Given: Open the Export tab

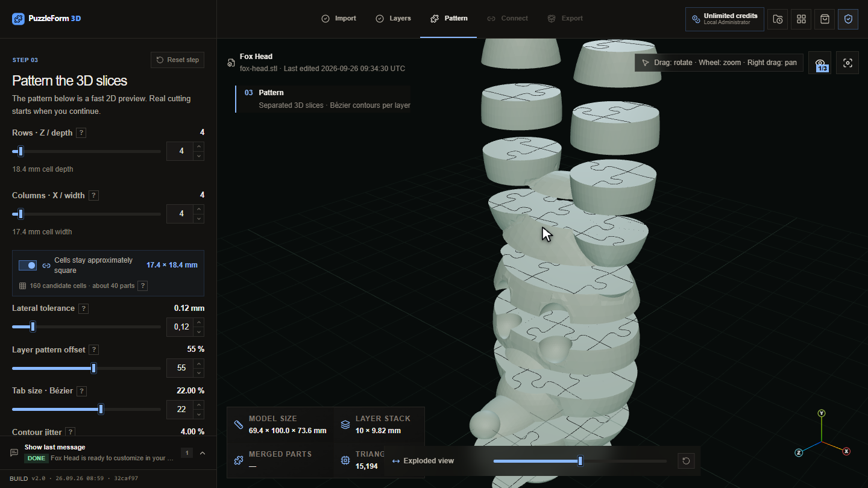Looking at the screenshot, I should point(565,19).
